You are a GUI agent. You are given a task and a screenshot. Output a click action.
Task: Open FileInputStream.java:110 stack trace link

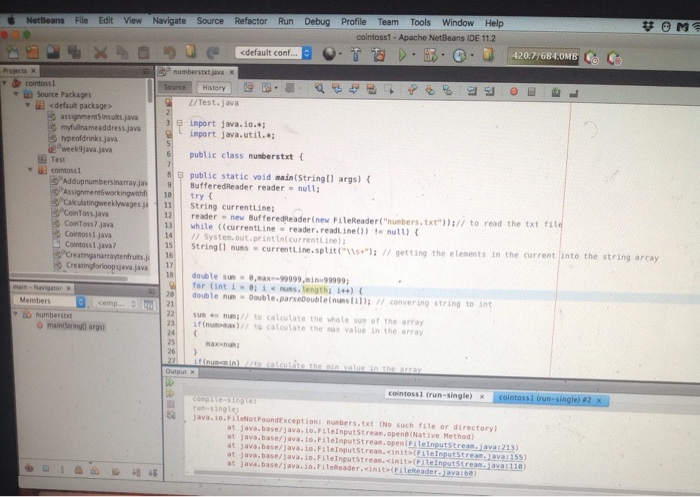point(469,465)
